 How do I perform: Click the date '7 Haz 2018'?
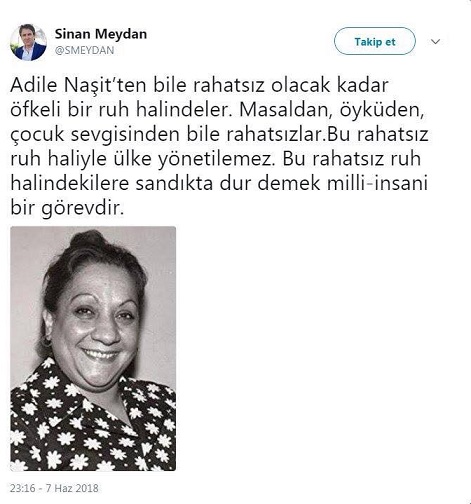(72, 488)
